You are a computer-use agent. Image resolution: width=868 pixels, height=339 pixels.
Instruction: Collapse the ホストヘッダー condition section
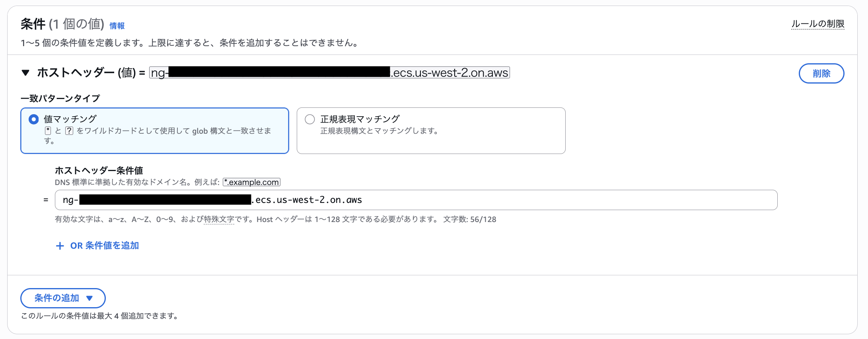coord(25,72)
